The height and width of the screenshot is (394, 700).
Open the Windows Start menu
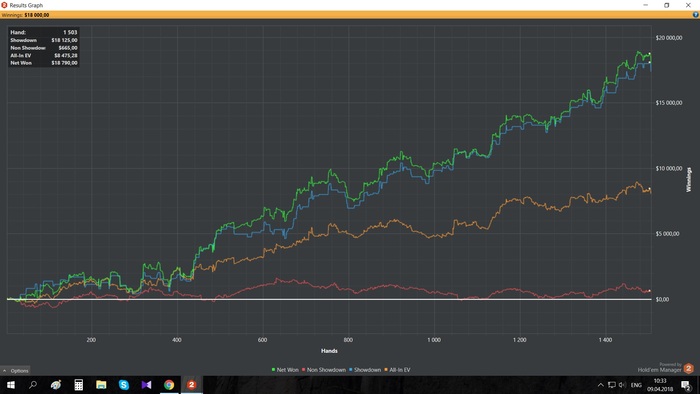click(x=11, y=385)
